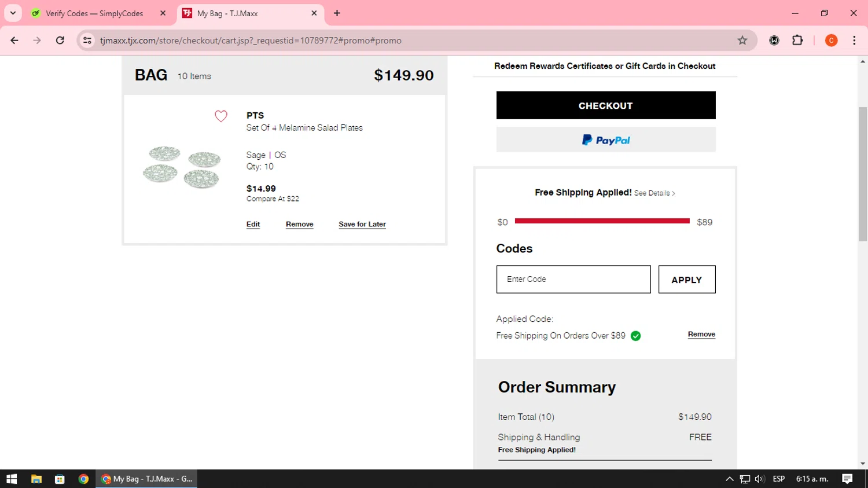Open the 6:15 a. m. clock

(812, 479)
